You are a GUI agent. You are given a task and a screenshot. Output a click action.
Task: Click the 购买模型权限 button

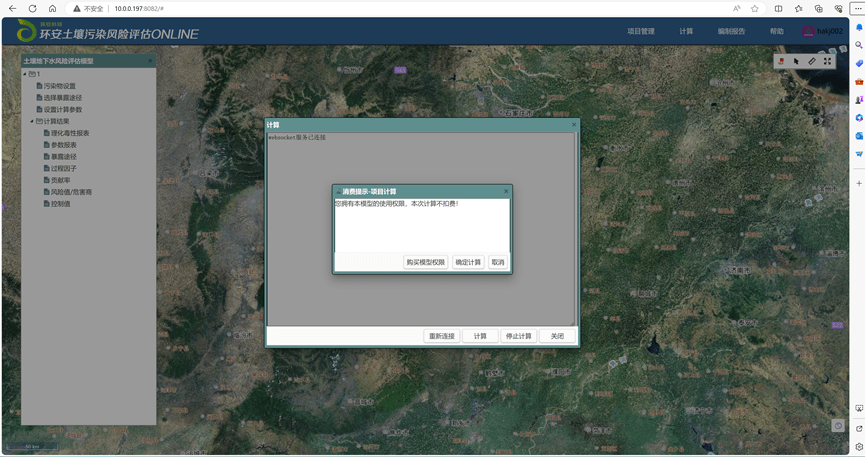pyautogui.click(x=425, y=262)
